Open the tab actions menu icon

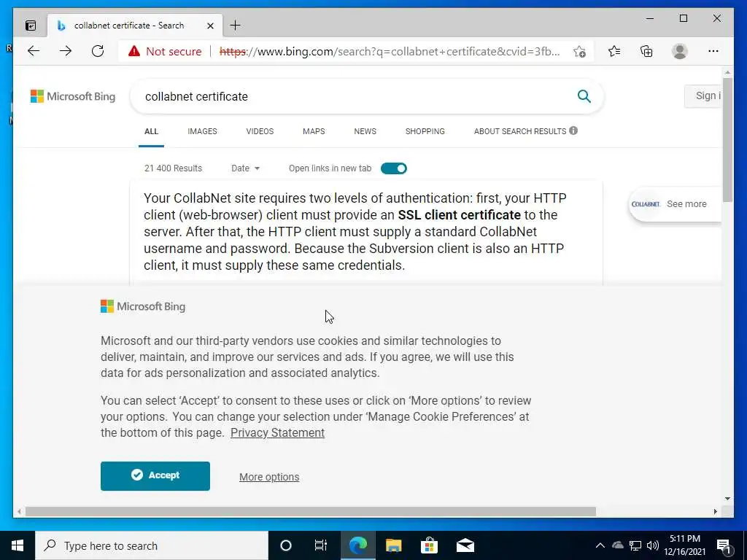click(31, 26)
